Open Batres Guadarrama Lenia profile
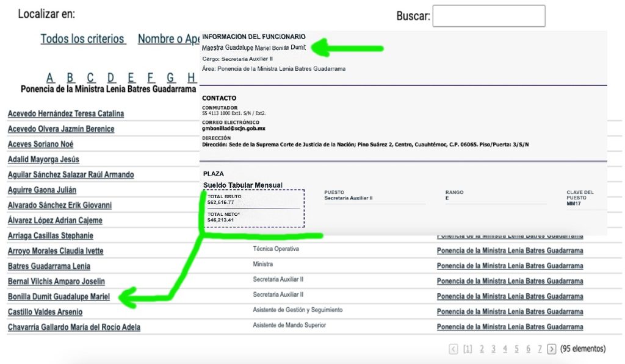Viewport: 625px width, 364px height. (49, 266)
